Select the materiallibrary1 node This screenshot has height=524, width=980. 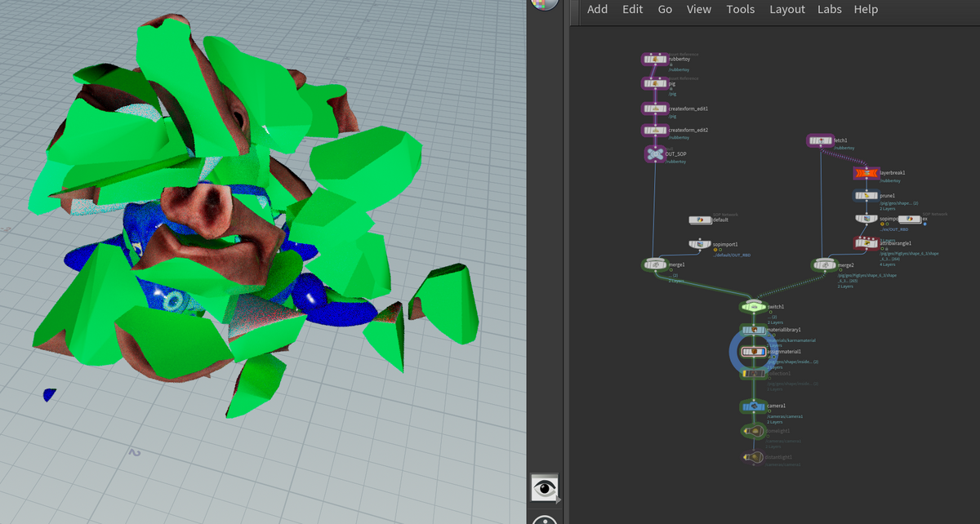coord(753,330)
